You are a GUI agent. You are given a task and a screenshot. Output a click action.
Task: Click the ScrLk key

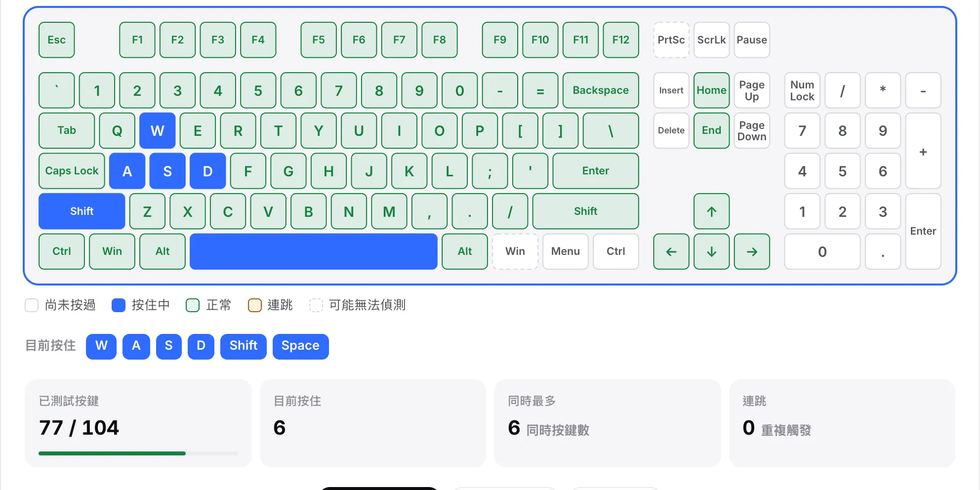pyautogui.click(x=711, y=40)
